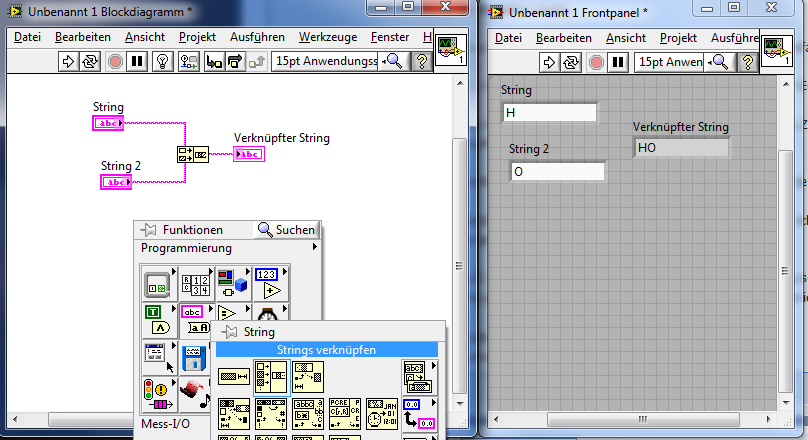Click into the String 2 input field
Image resolution: width=808 pixels, height=440 pixels.
coord(558,172)
